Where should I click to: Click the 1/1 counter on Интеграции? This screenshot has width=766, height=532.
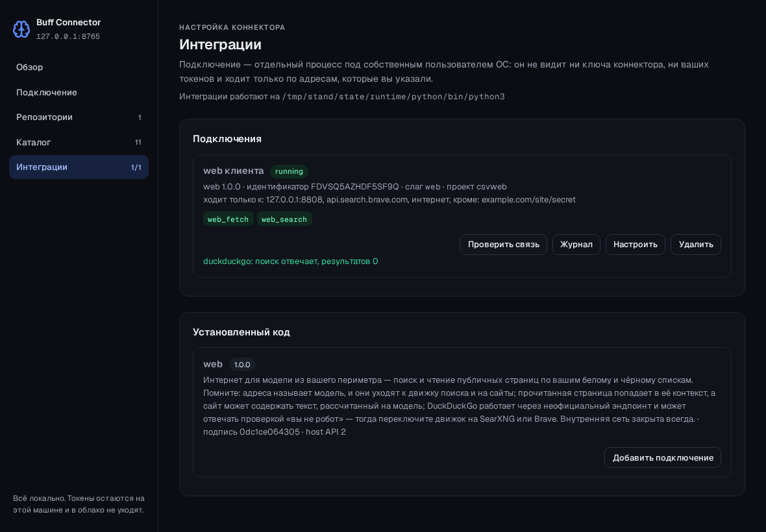point(136,167)
